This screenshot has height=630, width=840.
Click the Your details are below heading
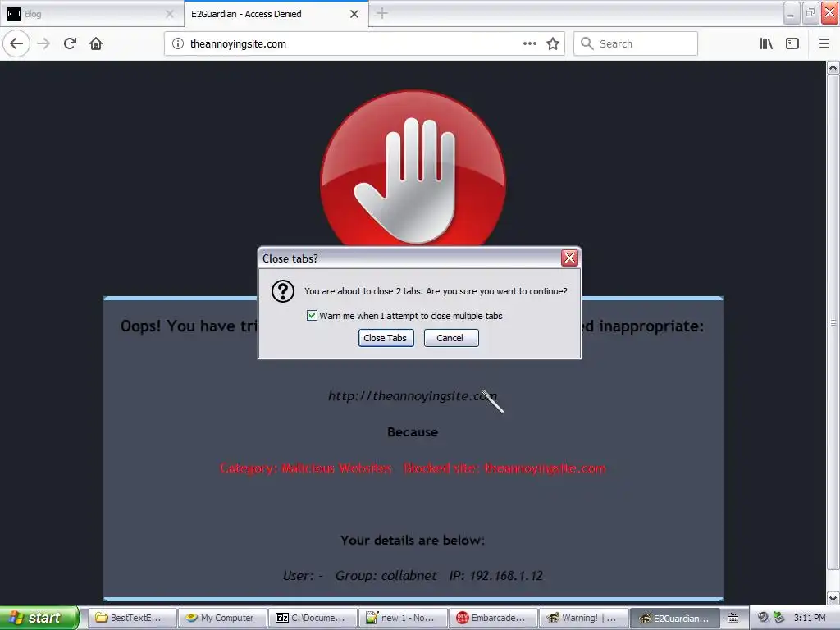413,540
